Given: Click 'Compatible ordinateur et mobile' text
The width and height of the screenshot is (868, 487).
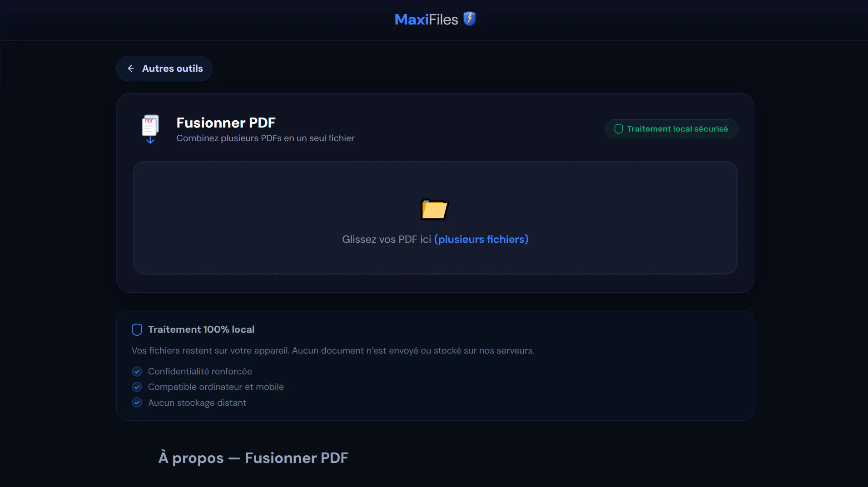Looking at the screenshot, I should point(216,387).
